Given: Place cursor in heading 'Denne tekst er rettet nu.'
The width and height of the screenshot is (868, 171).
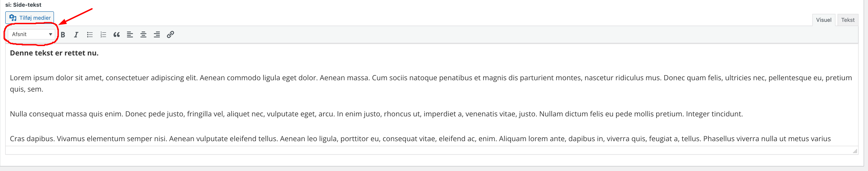Looking at the screenshot, I should [54, 53].
